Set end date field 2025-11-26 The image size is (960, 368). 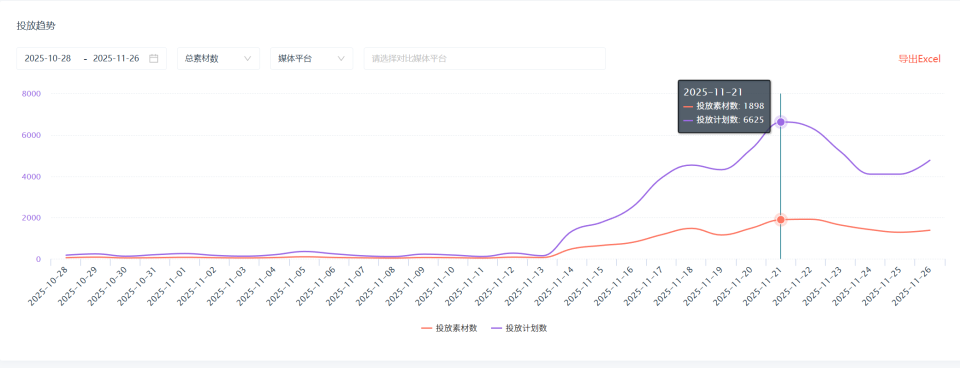pos(116,59)
